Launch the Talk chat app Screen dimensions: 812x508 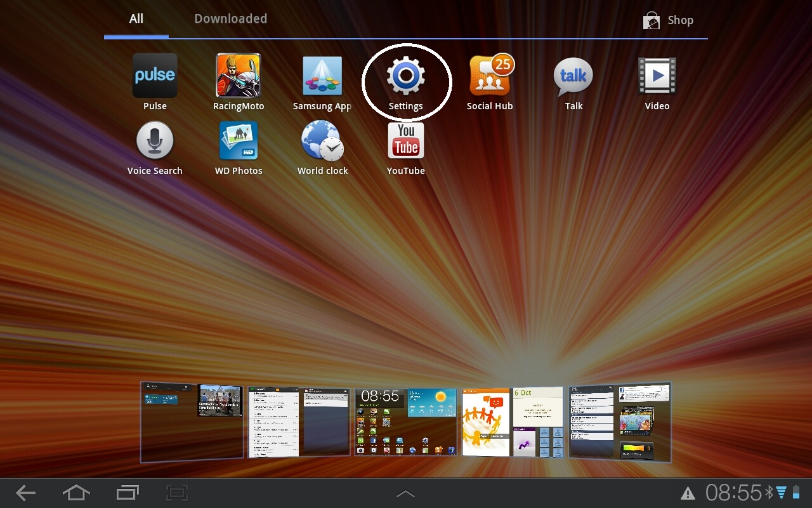[573, 82]
